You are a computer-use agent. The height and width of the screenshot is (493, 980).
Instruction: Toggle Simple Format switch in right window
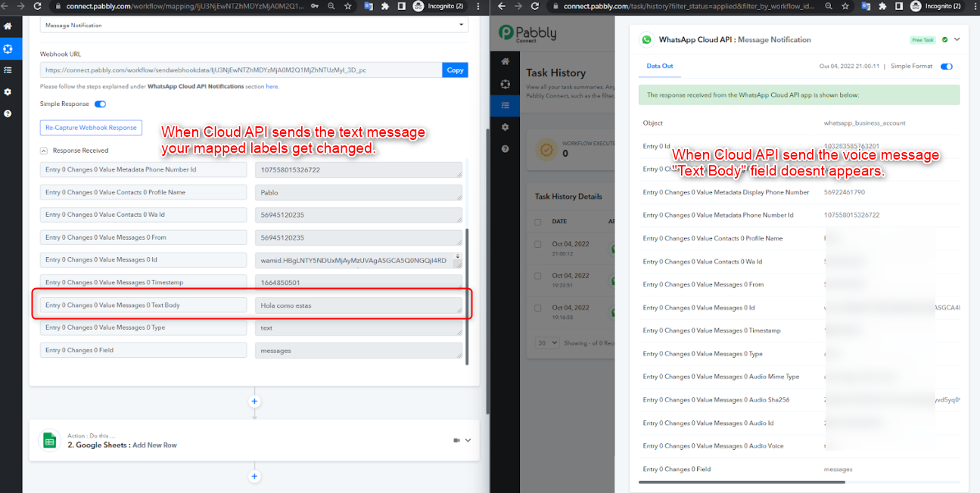pyautogui.click(x=946, y=67)
